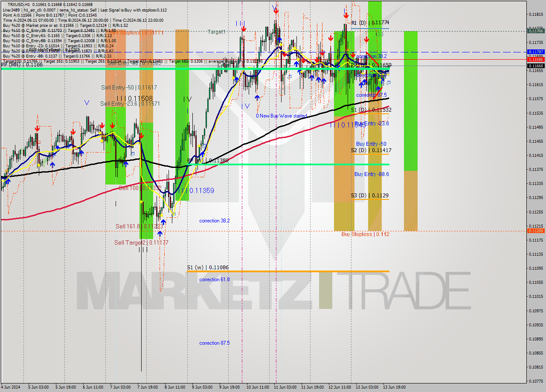Select the 'Buy Entry -88.6' label
The height and width of the screenshot is (392, 546).
click(372, 174)
